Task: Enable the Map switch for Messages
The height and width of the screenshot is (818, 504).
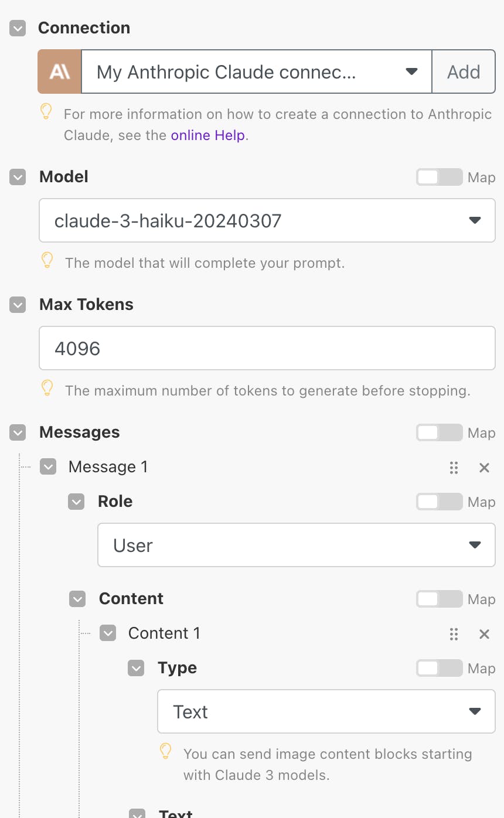Action: click(440, 432)
